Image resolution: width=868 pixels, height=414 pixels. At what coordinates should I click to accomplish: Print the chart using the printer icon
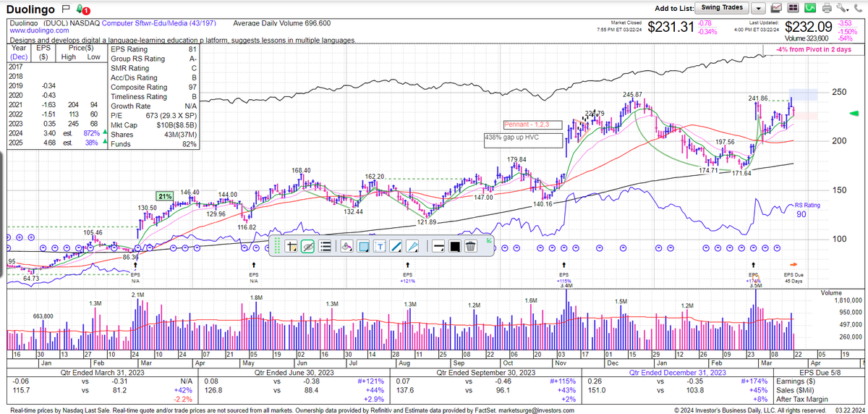[827, 9]
